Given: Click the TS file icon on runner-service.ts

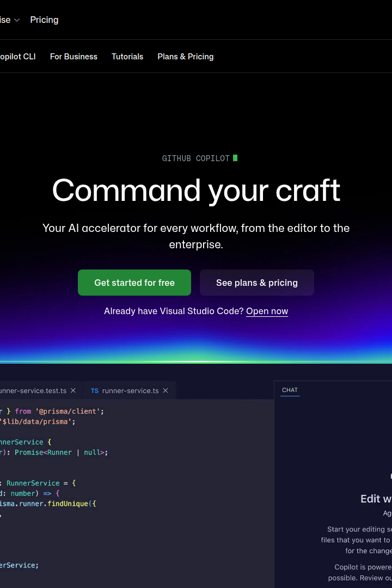Looking at the screenshot, I should click(95, 391).
